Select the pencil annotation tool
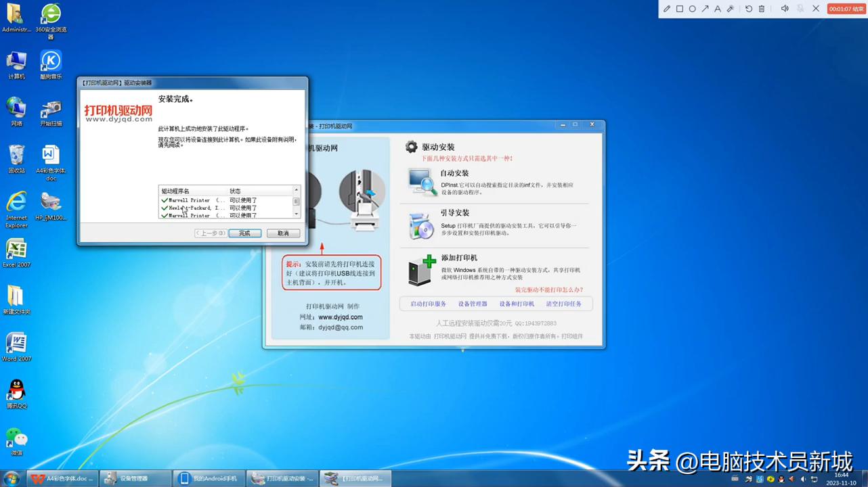Image resolution: width=868 pixels, height=487 pixels. click(x=667, y=9)
